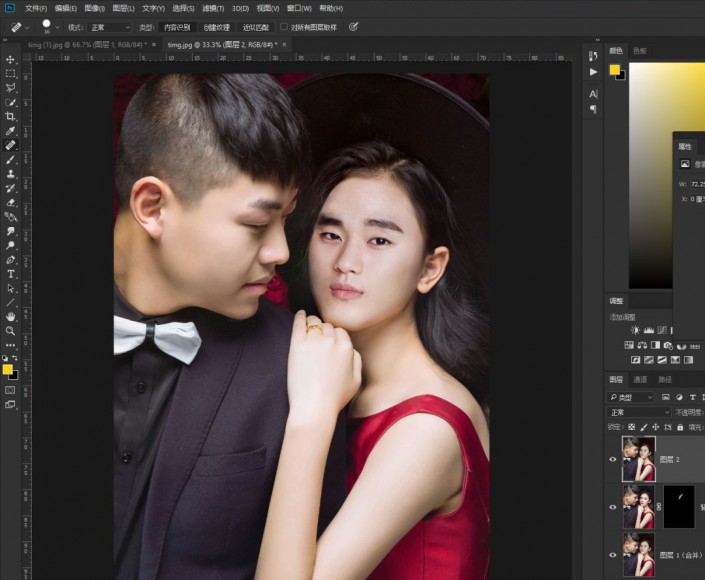
Task: Choose the 内容识别 type button
Action: point(177,27)
